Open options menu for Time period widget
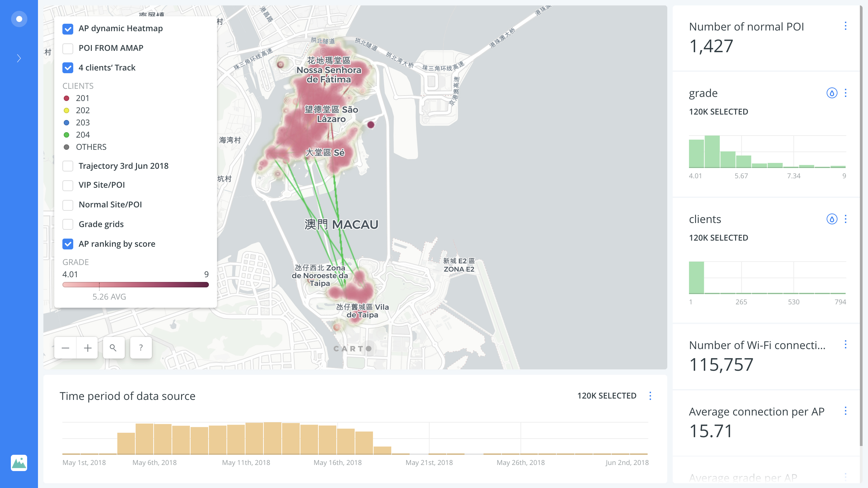This screenshot has height=488, width=868. [x=650, y=396]
